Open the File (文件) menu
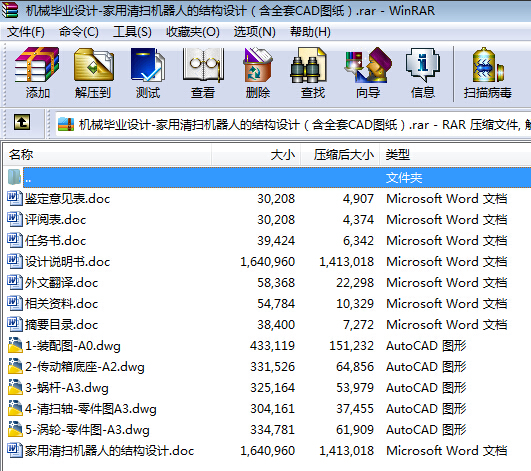This screenshot has height=471, width=531. [x=26, y=32]
